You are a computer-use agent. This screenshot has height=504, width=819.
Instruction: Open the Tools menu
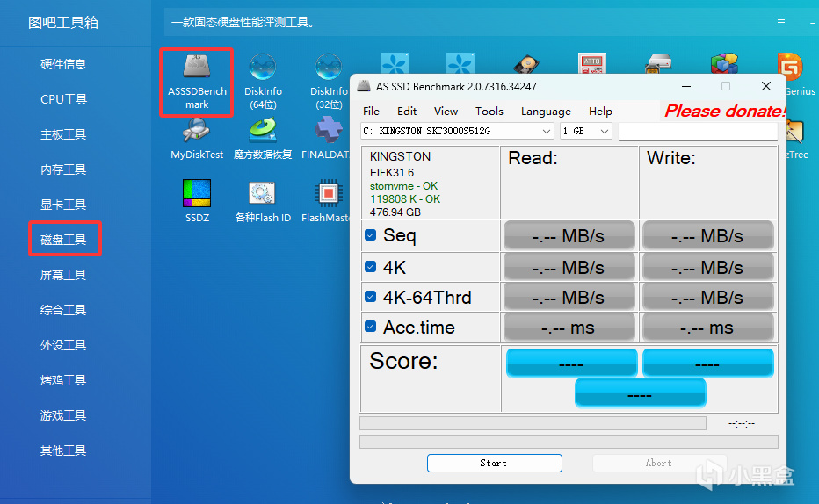489,112
